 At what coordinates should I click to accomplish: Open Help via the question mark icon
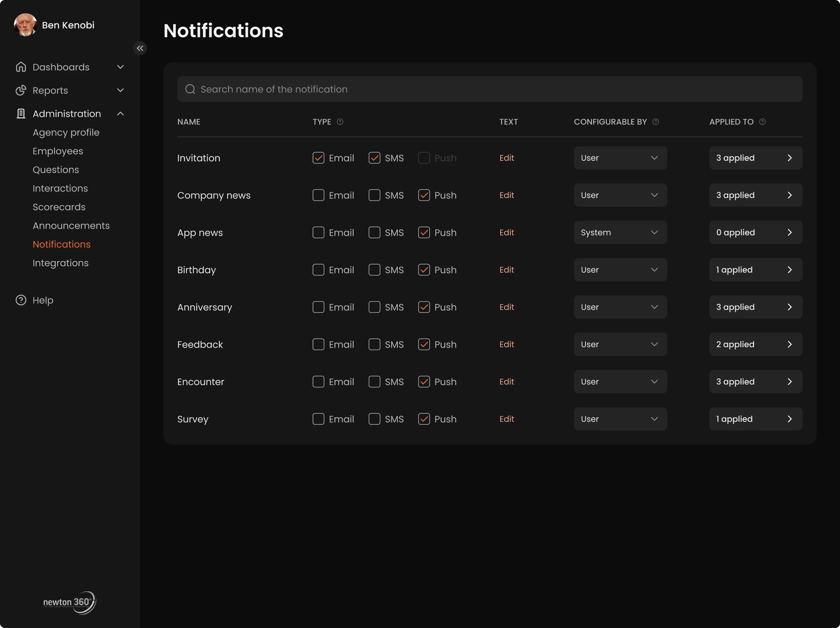21,300
